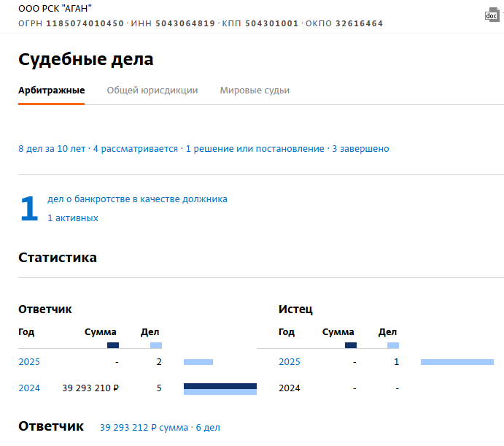This screenshot has height=446, width=504.
Task: Click the dark Сумма legend swatch under Ответчик
Action: click(113, 345)
